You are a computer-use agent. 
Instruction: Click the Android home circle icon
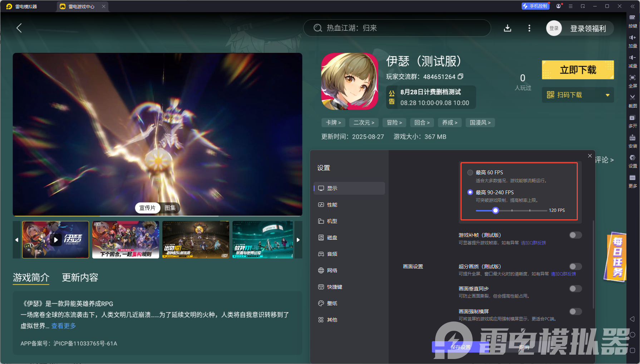632,335
